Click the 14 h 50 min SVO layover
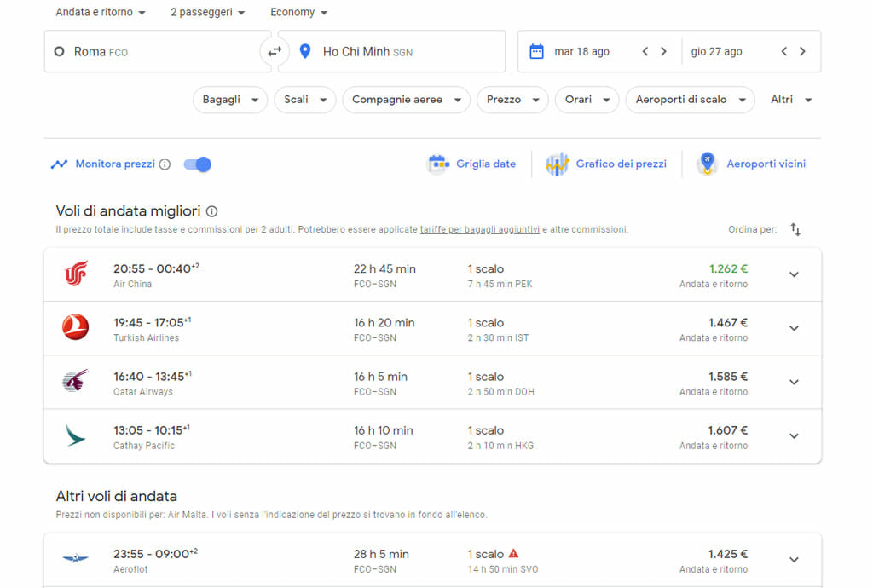 (503, 569)
